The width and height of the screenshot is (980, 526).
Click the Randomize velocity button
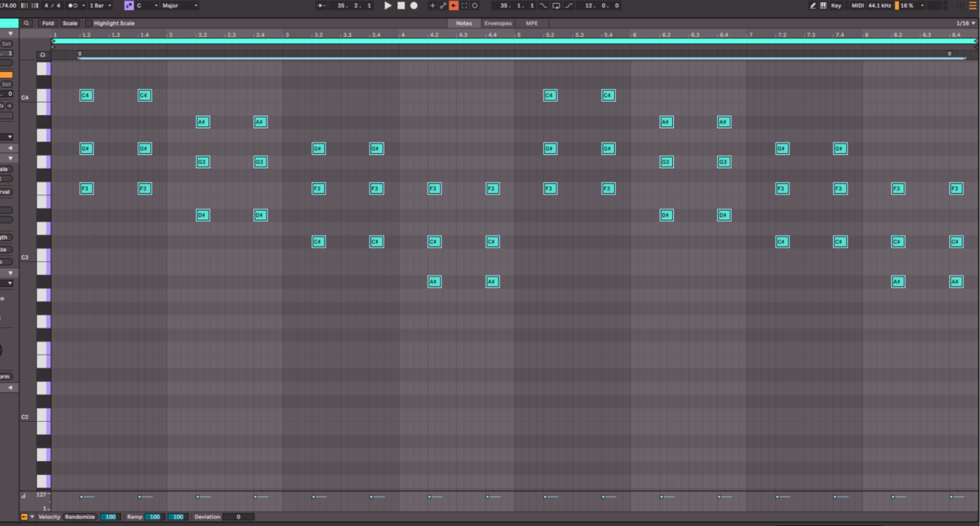click(x=80, y=517)
